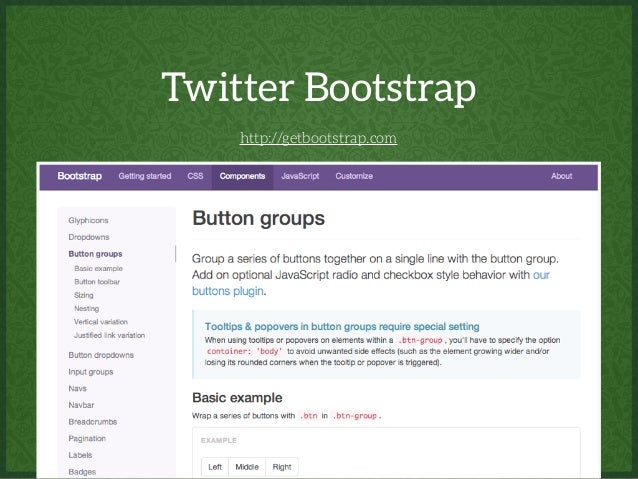Screen dimensions: 638x479
Task: Jump to Justified link variation subsection
Action: [x=109, y=335]
